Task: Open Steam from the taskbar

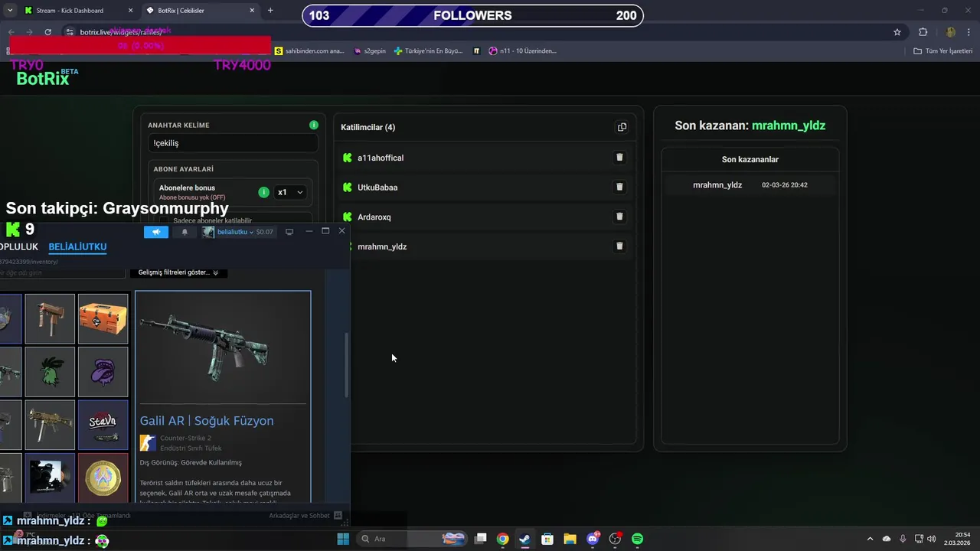Action: [x=524, y=539]
